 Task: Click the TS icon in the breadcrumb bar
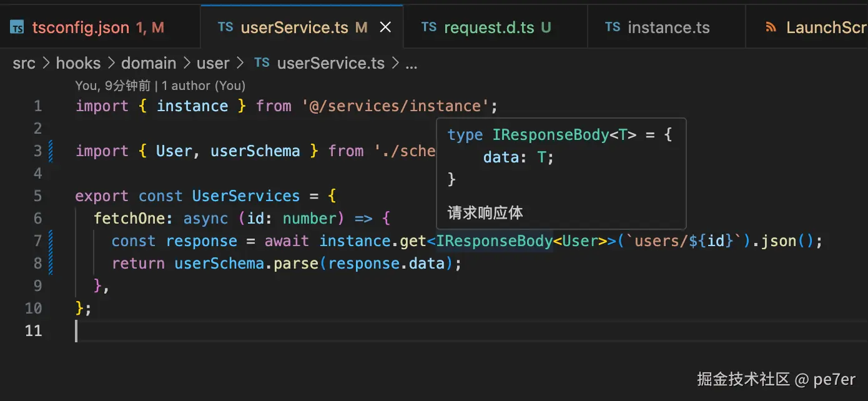click(262, 62)
